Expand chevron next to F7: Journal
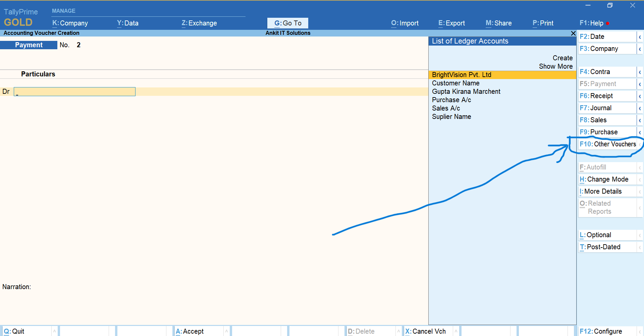Image resolution: width=644 pixels, height=336 pixels. coord(640,108)
